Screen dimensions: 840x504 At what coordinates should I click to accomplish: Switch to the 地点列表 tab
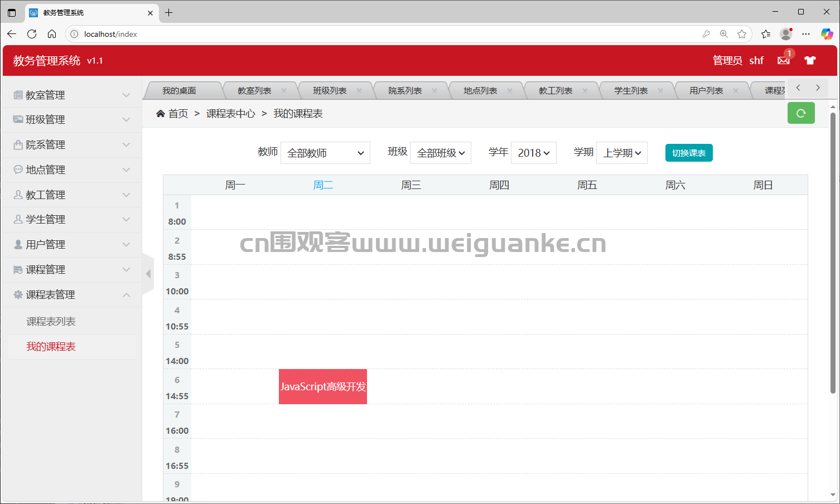480,90
